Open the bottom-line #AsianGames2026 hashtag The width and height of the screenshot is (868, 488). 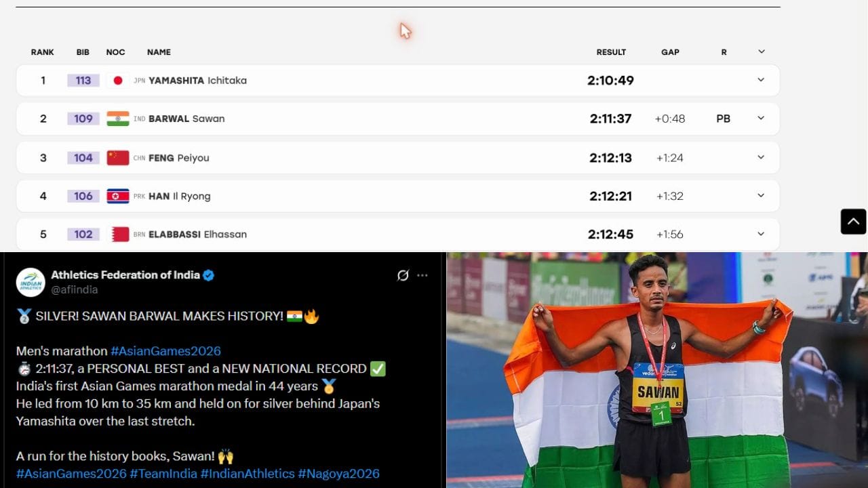tap(71, 474)
